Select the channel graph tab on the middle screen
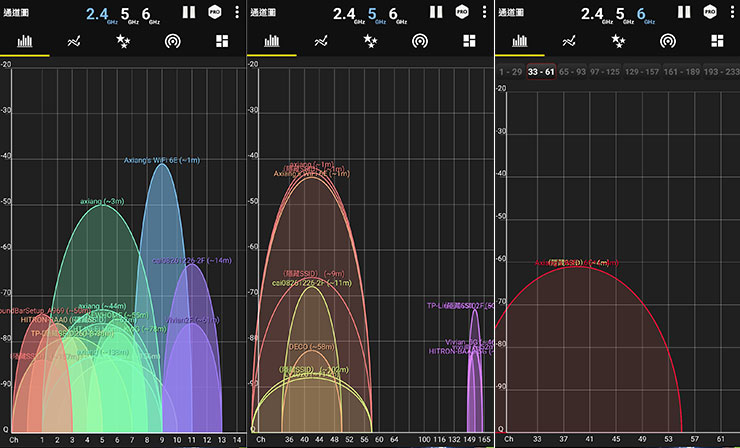 point(271,41)
